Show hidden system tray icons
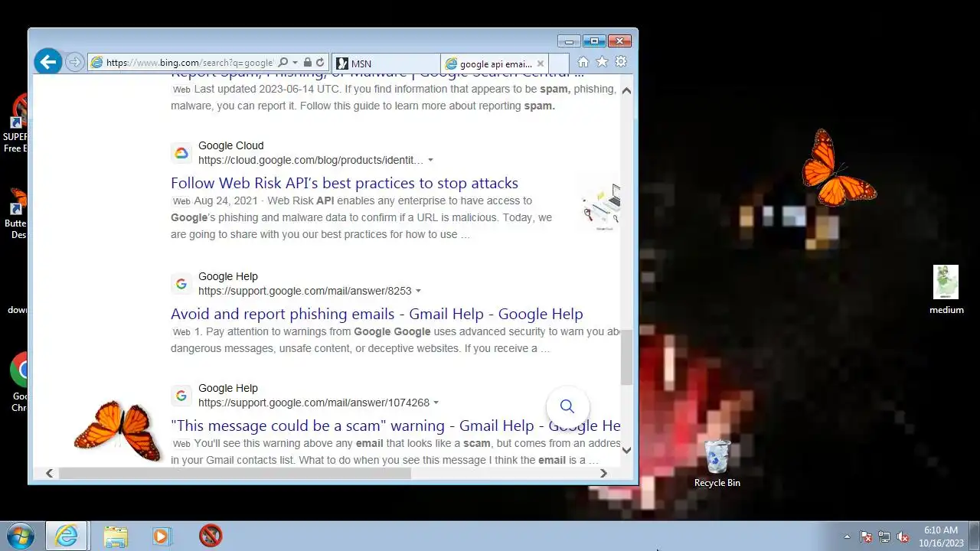Screen dimensions: 980x551 pyautogui.click(x=847, y=536)
